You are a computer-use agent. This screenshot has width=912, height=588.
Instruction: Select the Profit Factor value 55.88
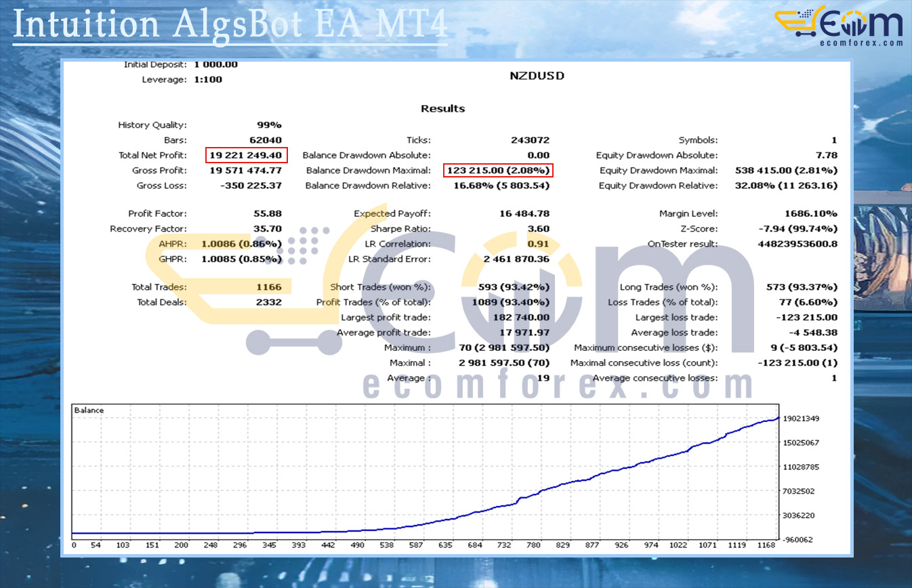[268, 213]
